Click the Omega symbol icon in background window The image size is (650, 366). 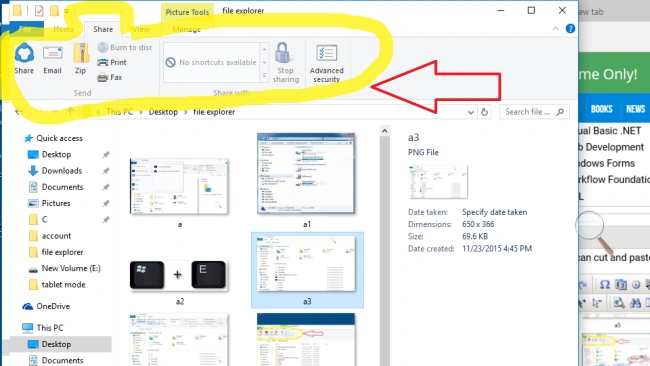(604, 284)
